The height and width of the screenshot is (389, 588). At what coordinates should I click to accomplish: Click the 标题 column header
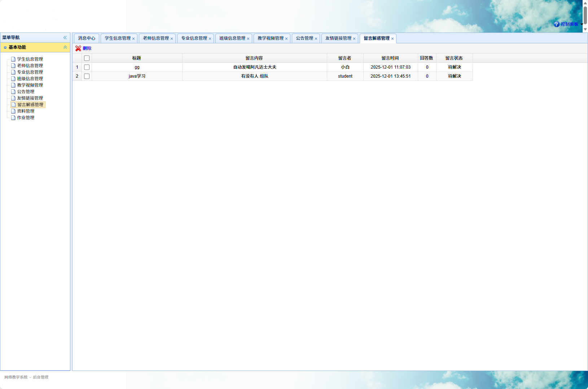[x=137, y=58]
